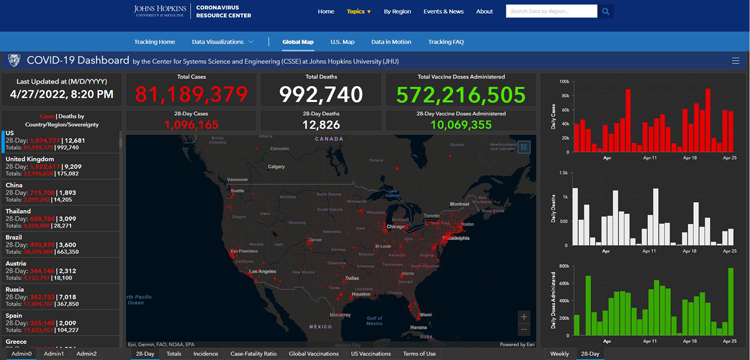Select Thailand in country list

pyautogui.click(x=61, y=218)
